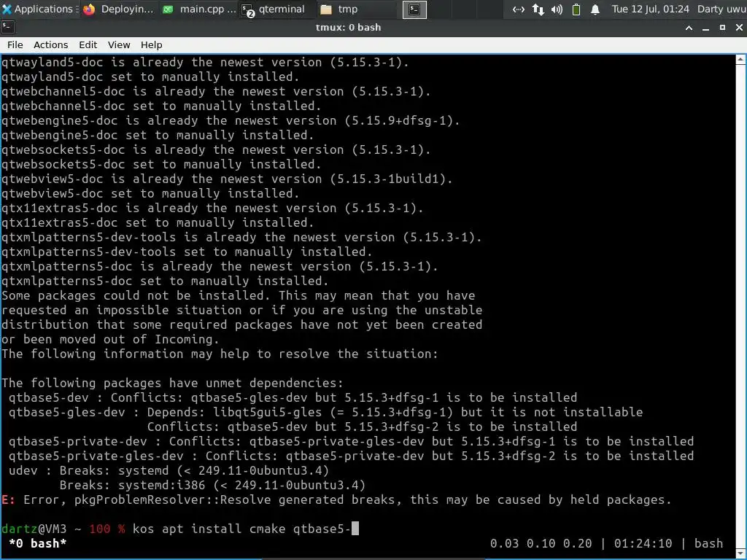The height and width of the screenshot is (560, 747).
Task: Click the line 'The following packages have unmet dependencies:'
Action: click(172, 383)
